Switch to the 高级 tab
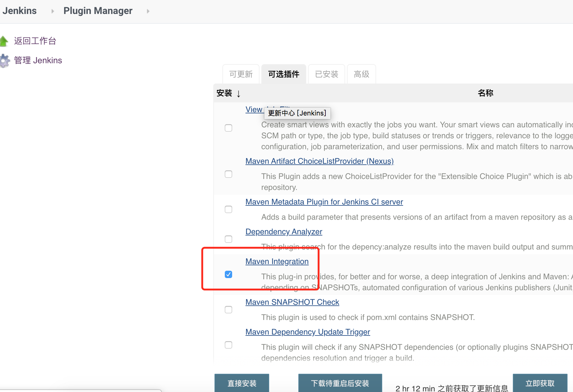 coord(362,74)
